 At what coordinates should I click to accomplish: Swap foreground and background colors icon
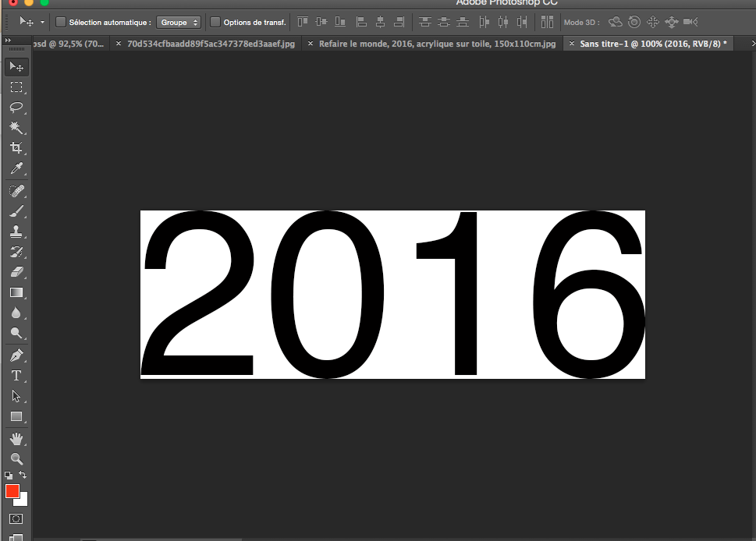pos(23,475)
